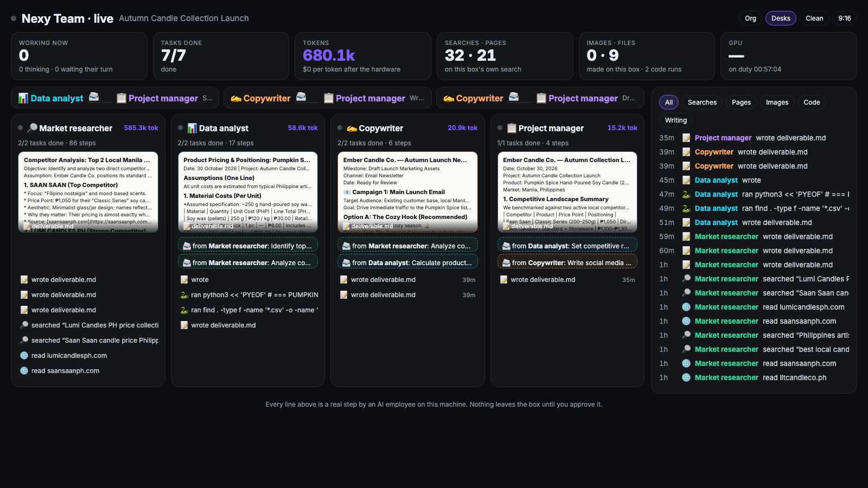
Task: Click the mail icon in the handoff strip ending 'Wr...'
Action: click(301, 97)
